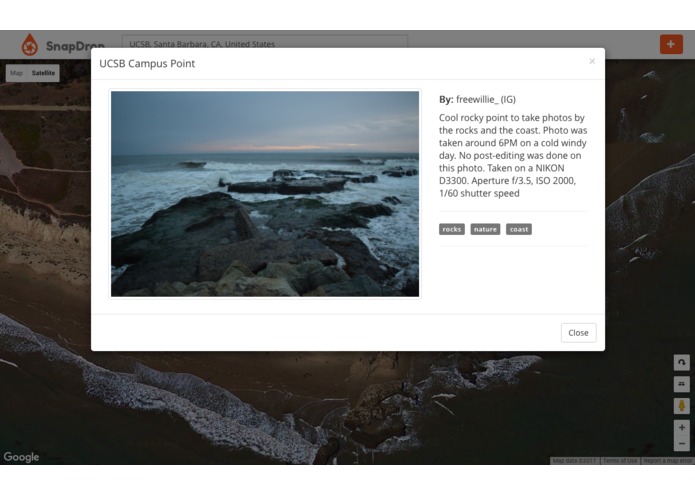Dismiss the modal with the X icon
The height and width of the screenshot is (494, 695).
point(592,62)
